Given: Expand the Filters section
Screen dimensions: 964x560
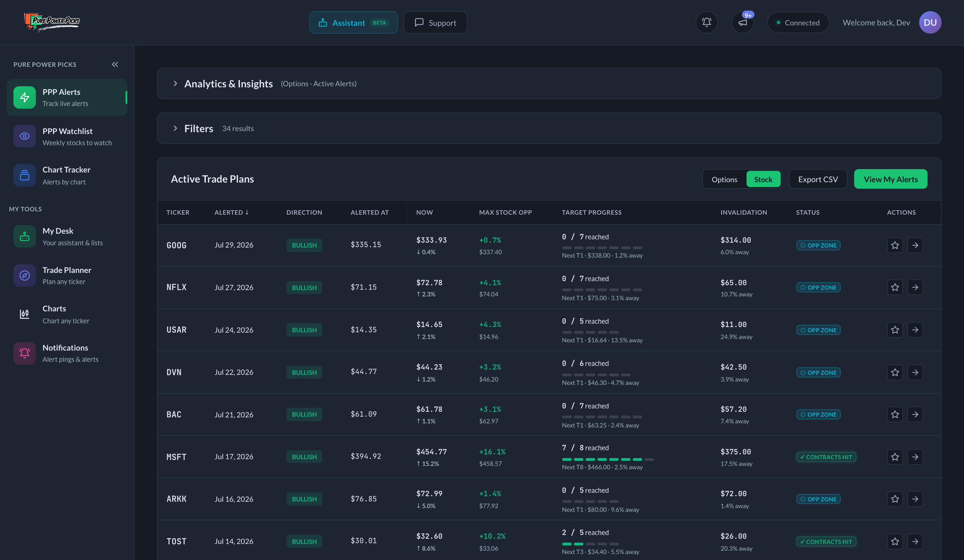Looking at the screenshot, I should click(549, 128).
